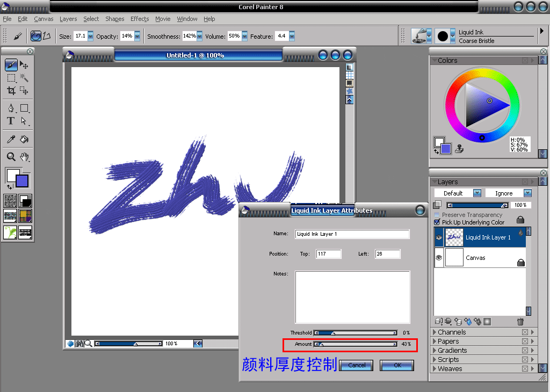The height and width of the screenshot is (392, 550).
Task: Select the Pen tool
Action: pyautogui.click(x=11, y=108)
